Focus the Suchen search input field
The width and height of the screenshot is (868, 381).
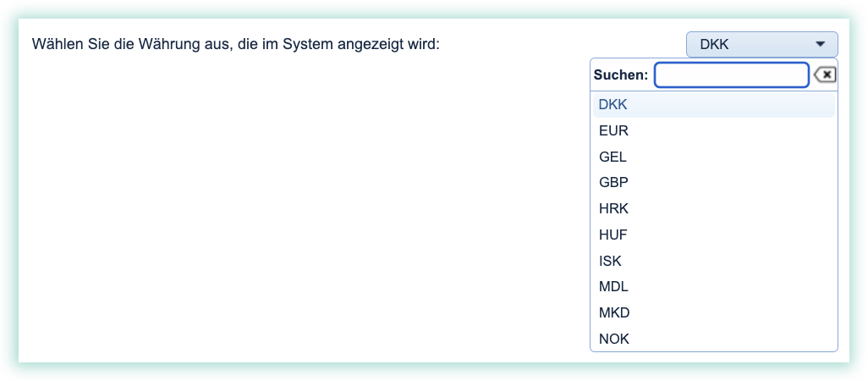pos(732,75)
